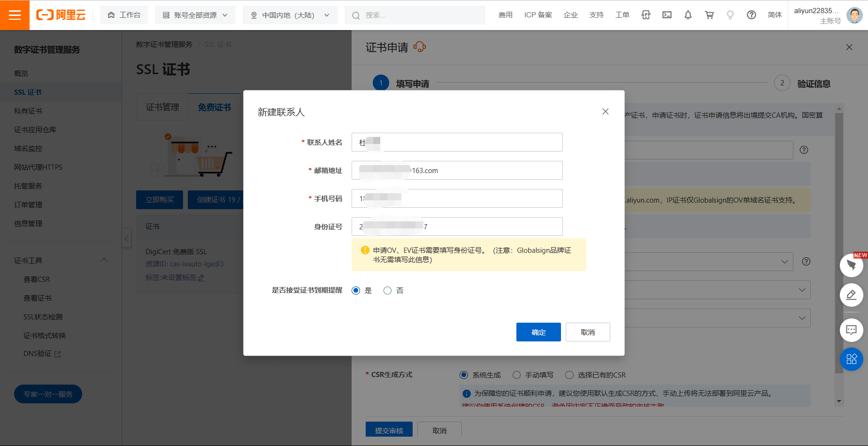Open the Cloud Shell terminal icon

(667, 15)
